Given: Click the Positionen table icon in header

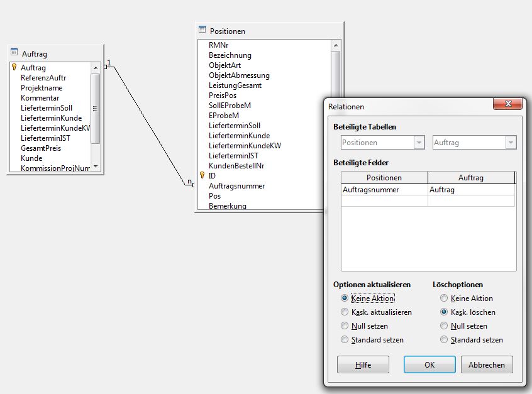Looking at the screenshot, I should click(x=202, y=30).
